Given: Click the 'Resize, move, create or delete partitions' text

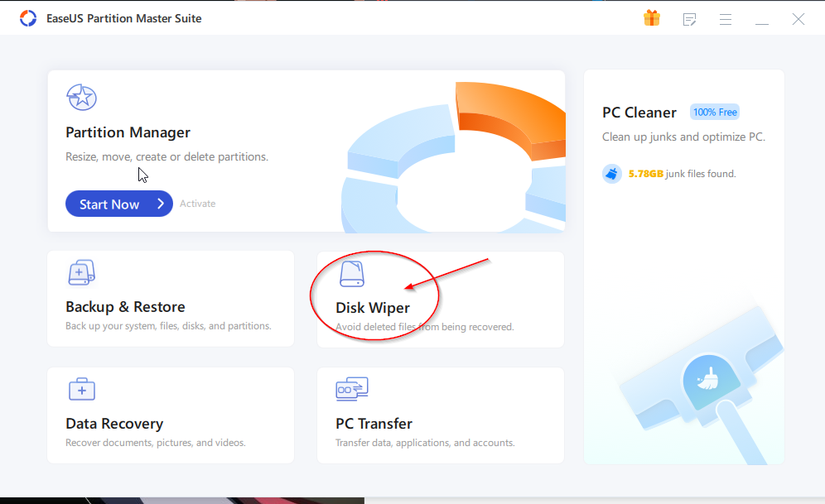Looking at the screenshot, I should pos(166,156).
